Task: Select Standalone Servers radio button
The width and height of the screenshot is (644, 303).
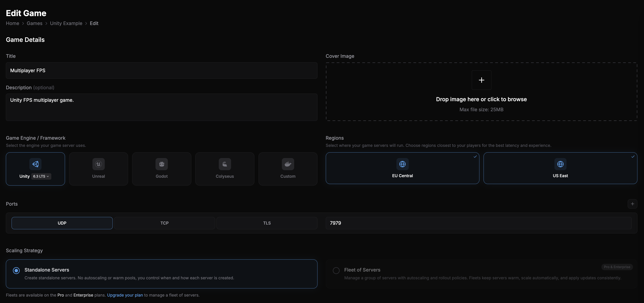Action: tap(16, 270)
